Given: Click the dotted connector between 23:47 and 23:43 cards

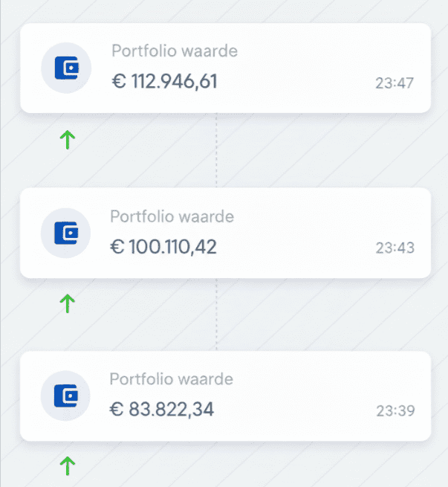Looking at the screenshot, I should point(216,149).
